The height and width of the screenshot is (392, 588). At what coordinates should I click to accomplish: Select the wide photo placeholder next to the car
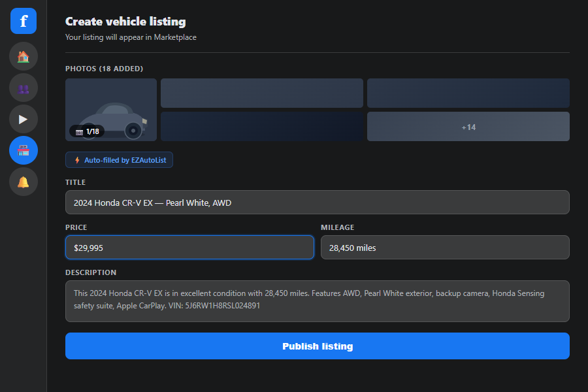(x=261, y=93)
